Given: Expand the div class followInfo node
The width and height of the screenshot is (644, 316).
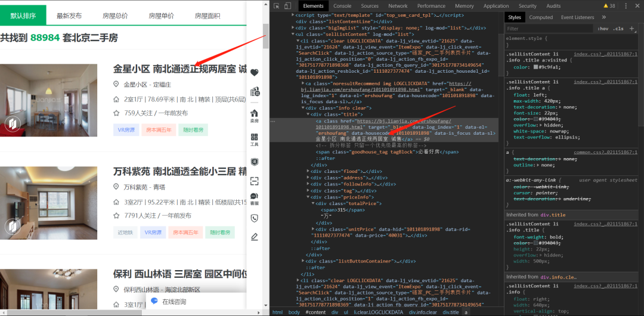Looking at the screenshot, I should pos(308,184).
